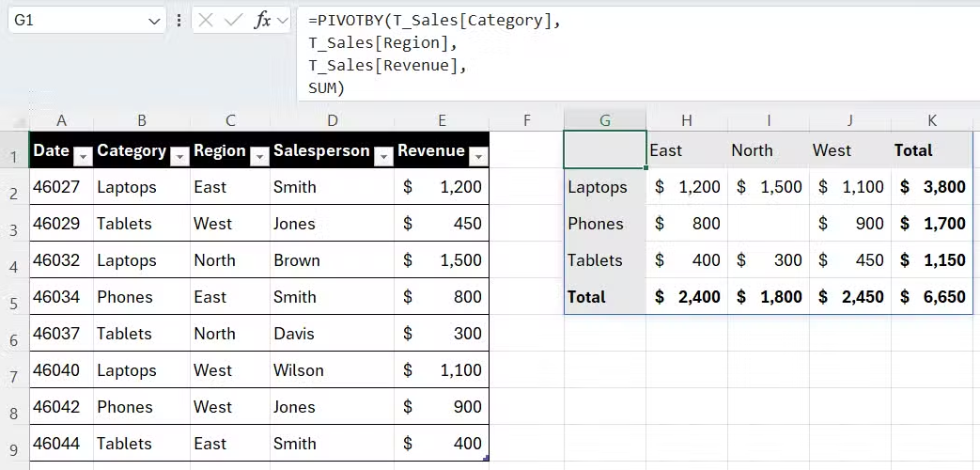Screen dimensions: 980x470
Task: Click the North total $ 1,800 cell
Action: click(769, 297)
